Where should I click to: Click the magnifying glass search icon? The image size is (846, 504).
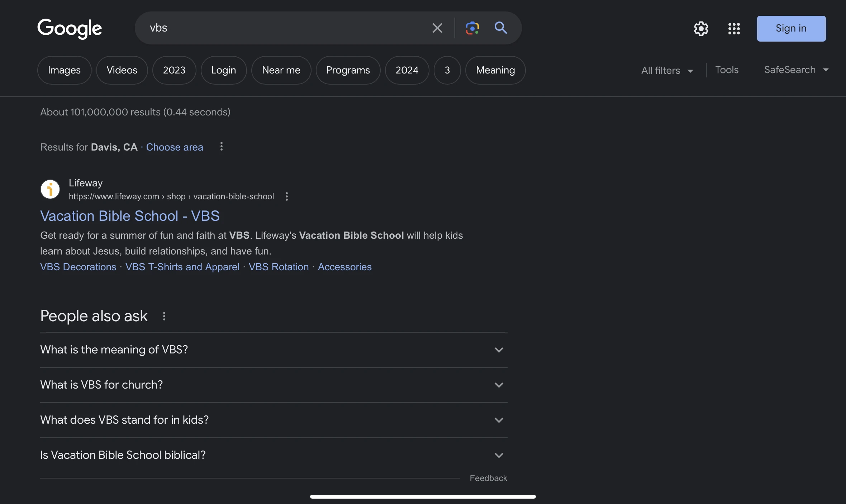click(501, 28)
